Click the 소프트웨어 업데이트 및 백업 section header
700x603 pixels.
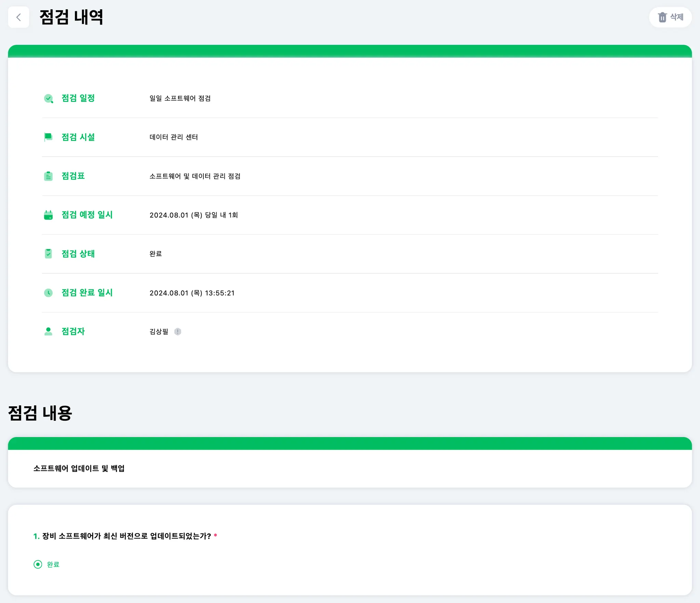pos(79,468)
